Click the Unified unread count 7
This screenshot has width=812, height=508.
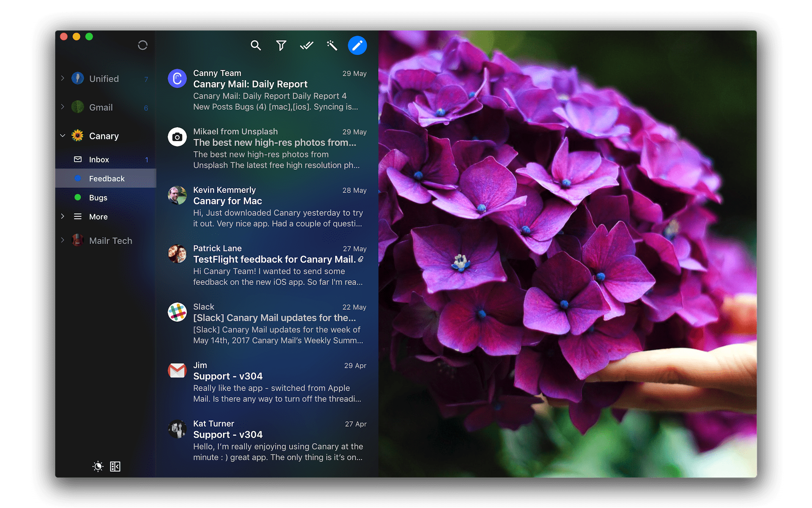pos(146,79)
